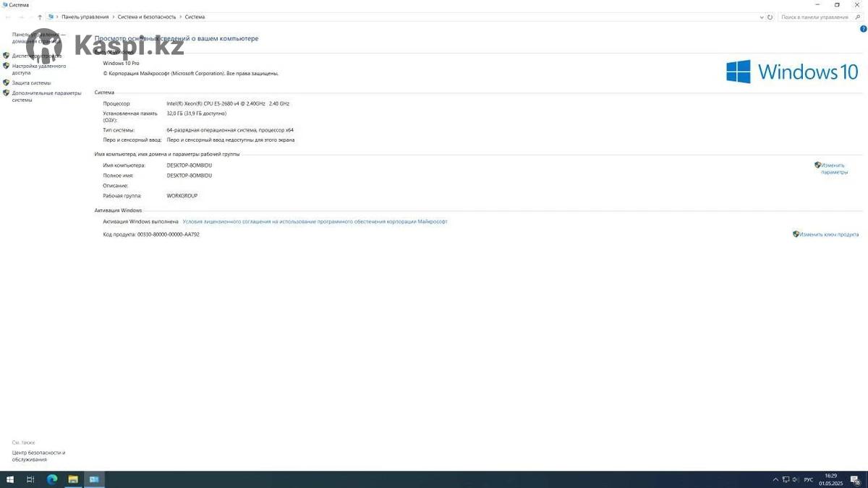Focus the Поиск в панели управления field
The height and width of the screenshot is (488, 868).
tap(820, 17)
